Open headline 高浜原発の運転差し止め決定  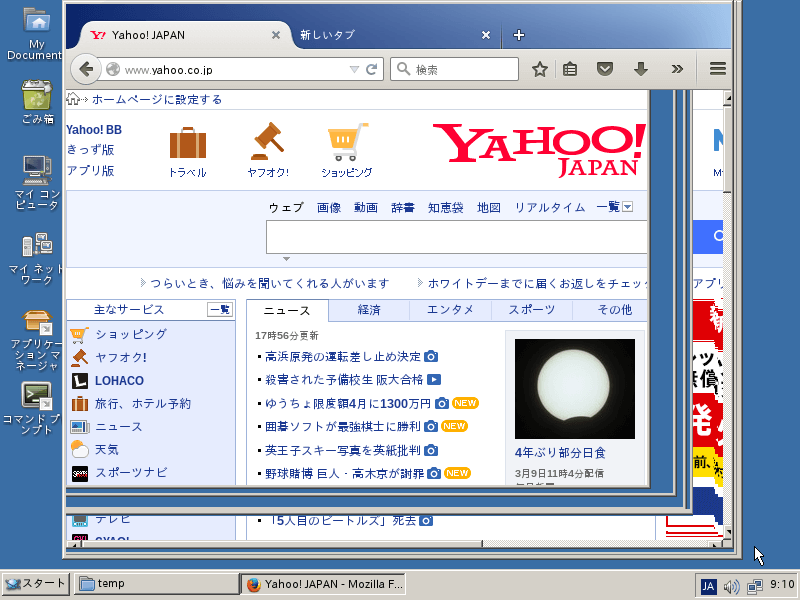click(343, 357)
